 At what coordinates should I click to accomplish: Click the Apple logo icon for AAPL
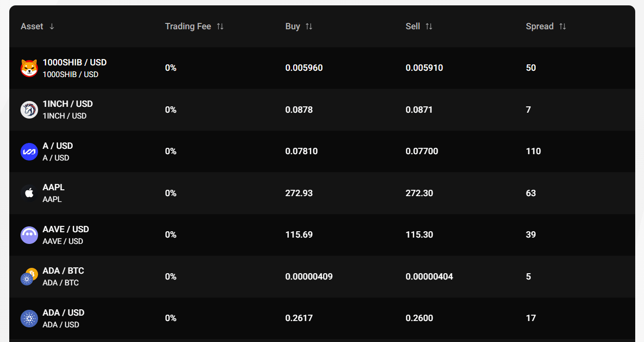click(29, 193)
